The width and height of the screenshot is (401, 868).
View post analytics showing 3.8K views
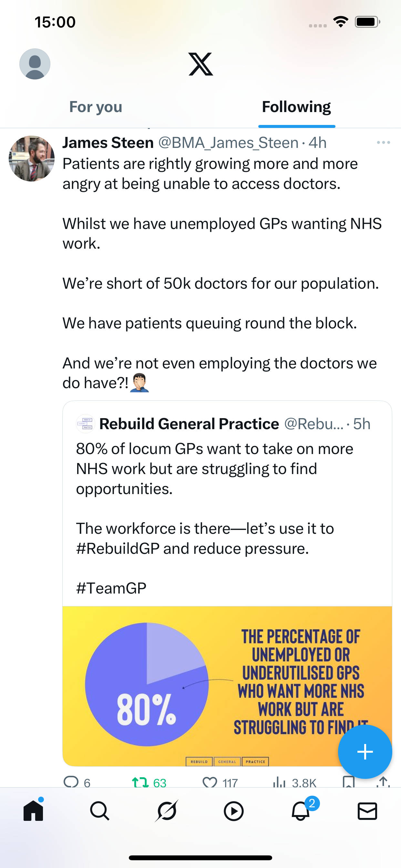(x=280, y=781)
